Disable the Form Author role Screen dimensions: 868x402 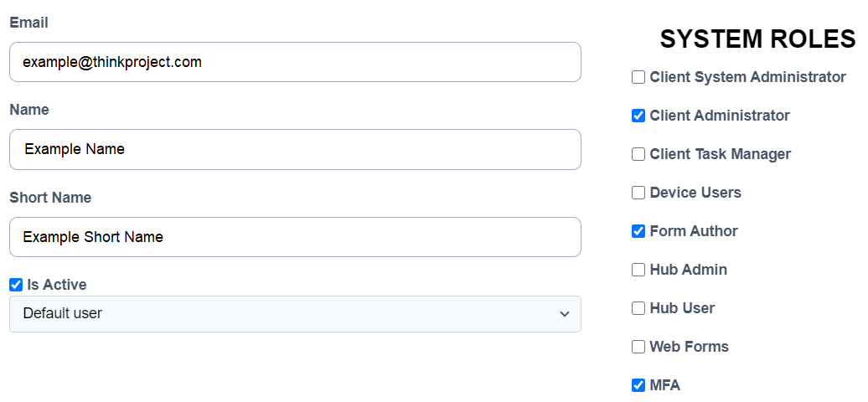(638, 231)
